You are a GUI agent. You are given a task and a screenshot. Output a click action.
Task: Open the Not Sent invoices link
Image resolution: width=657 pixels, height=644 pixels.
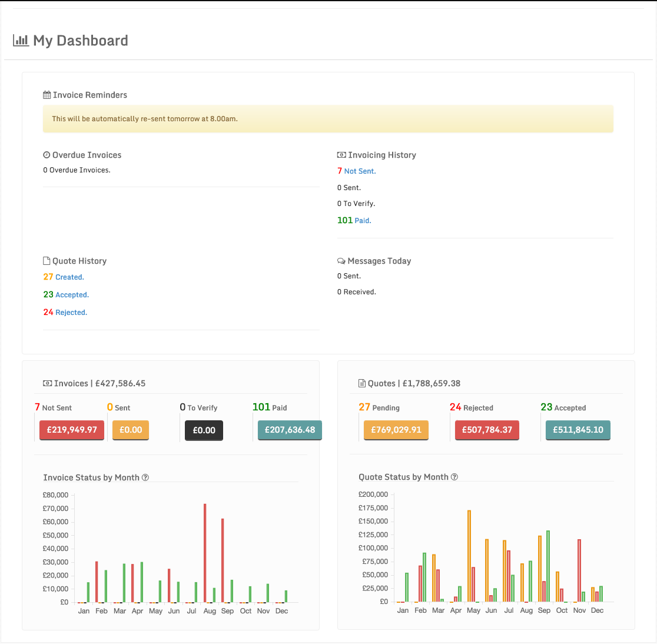point(360,171)
